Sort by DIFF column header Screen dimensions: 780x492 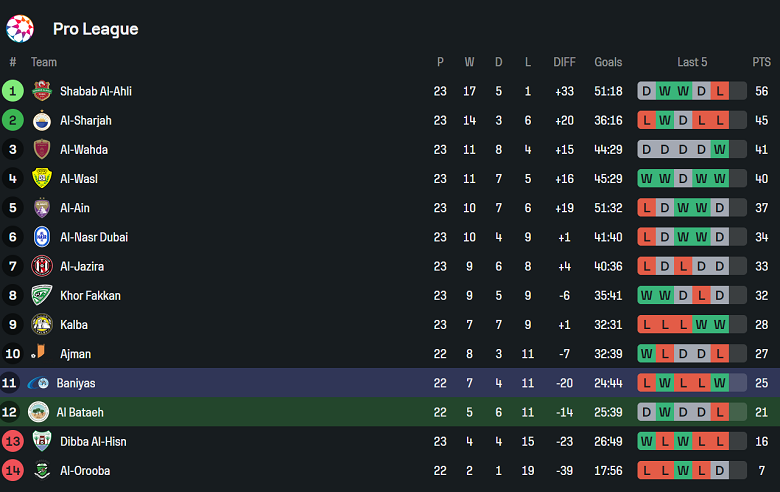click(564, 62)
